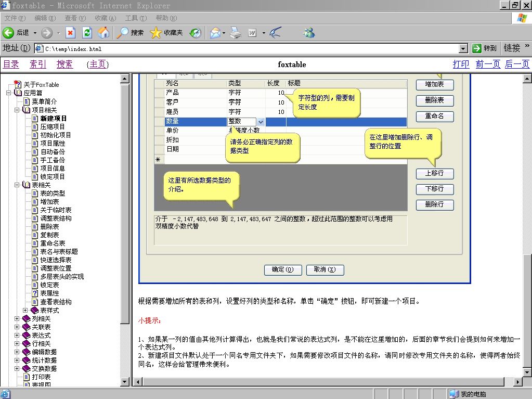
Task: Open the 收藏 menu
Action: 105,18
